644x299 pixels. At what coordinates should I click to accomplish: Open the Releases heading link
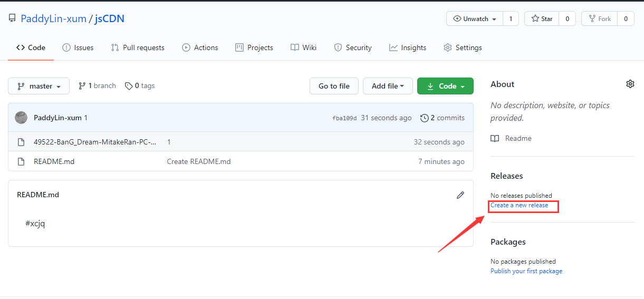[x=507, y=176]
